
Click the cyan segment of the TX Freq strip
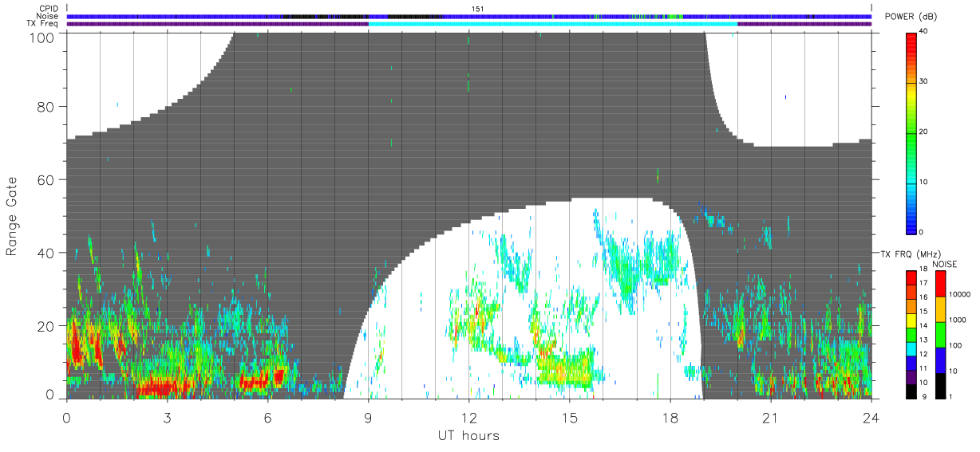coord(552,24)
